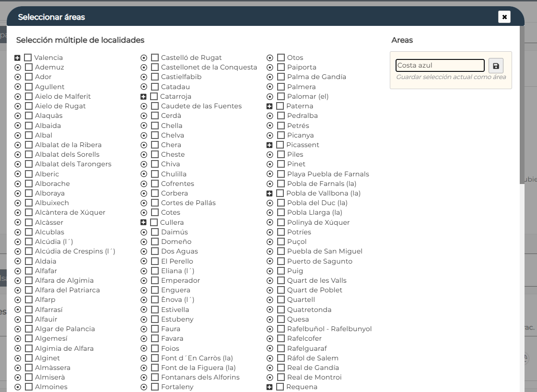Select the Quart de Poblet checkbox
The width and height of the screenshot is (537, 392).
point(281,290)
